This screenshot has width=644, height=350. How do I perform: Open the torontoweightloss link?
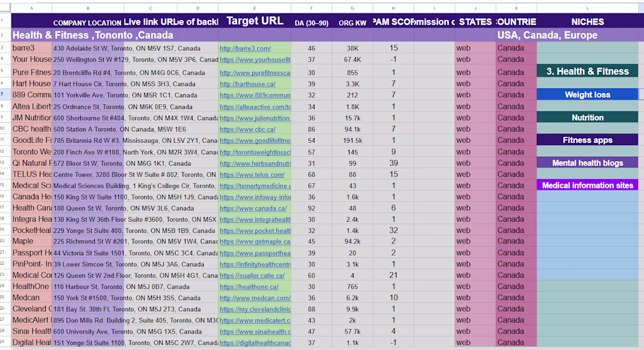click(x=255, y=152)
